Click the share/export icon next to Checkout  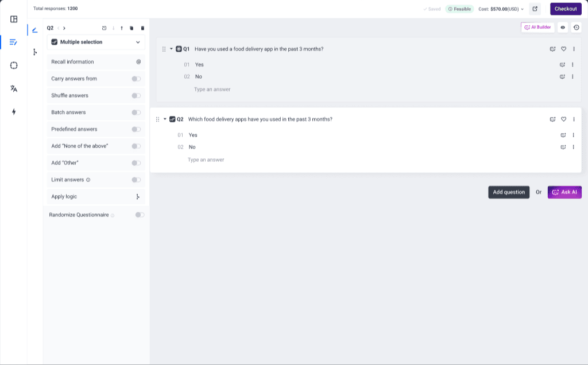(x=535, y=9)
